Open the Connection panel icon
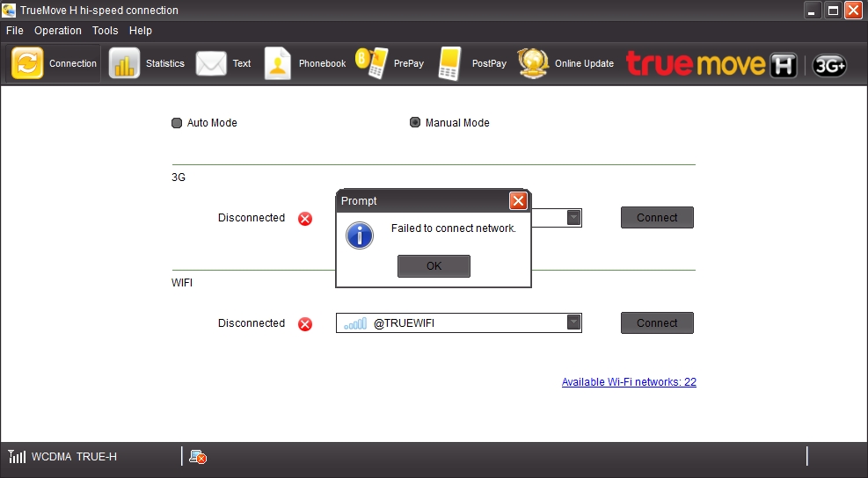 (27, 63)
